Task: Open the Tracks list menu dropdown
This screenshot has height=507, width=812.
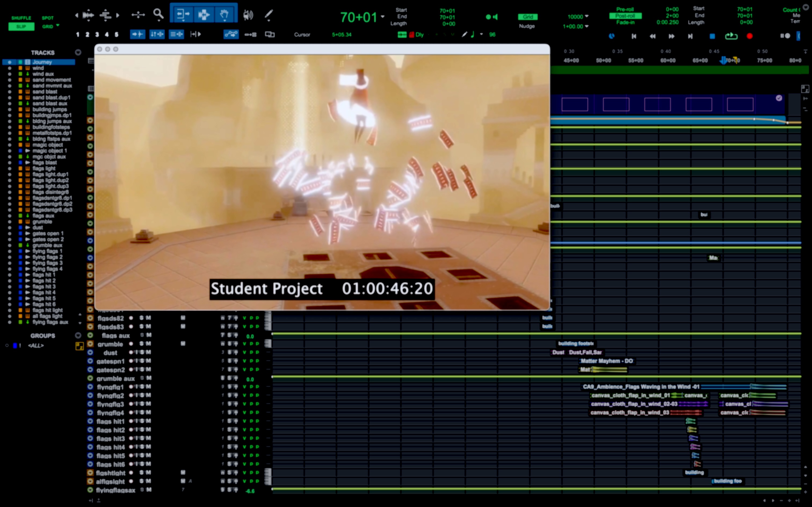Action: 78,52
